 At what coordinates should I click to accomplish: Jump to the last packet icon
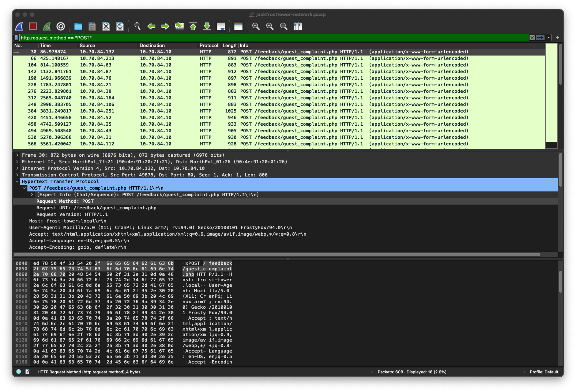pyautogui.click(x=207, y=26)
